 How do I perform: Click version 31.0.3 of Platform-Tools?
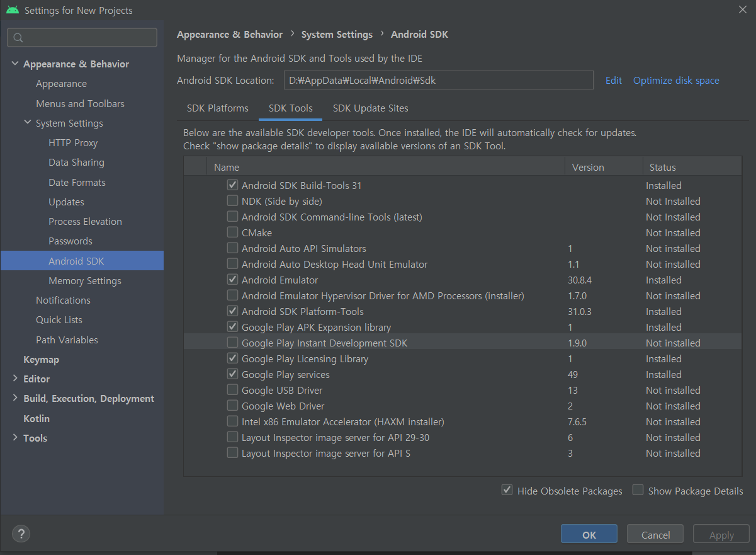coord(580,311)
